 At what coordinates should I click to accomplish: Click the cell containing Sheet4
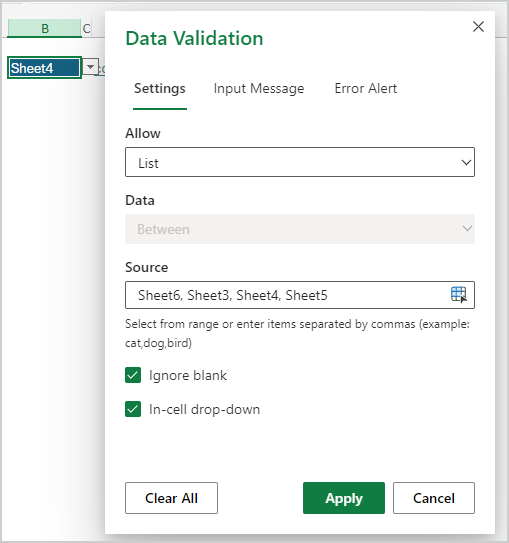pos(44,68)
